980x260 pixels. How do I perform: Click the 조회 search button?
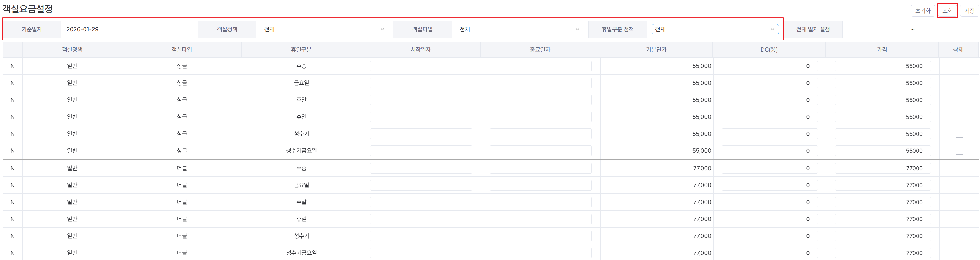click(x=947, y=11)
